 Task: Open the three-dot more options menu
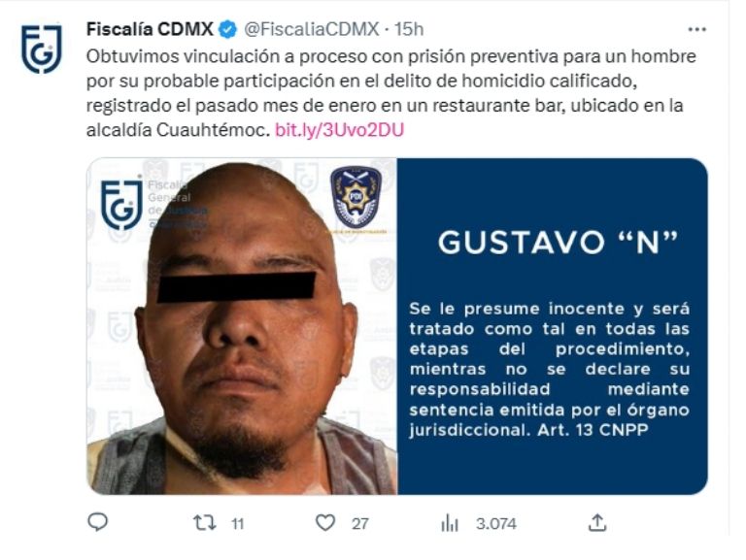click(x=697, y=29)
